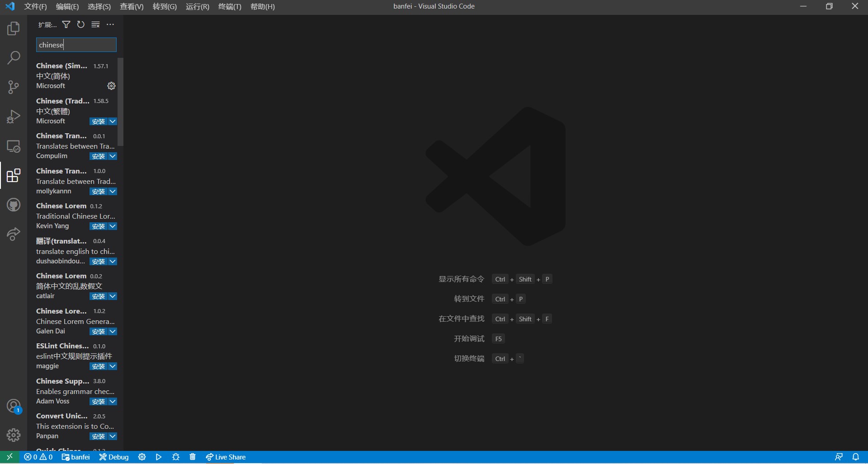Screen dimensions: 868x464
Task: Expand install options for dushaobindou extension
Action: 113,262
